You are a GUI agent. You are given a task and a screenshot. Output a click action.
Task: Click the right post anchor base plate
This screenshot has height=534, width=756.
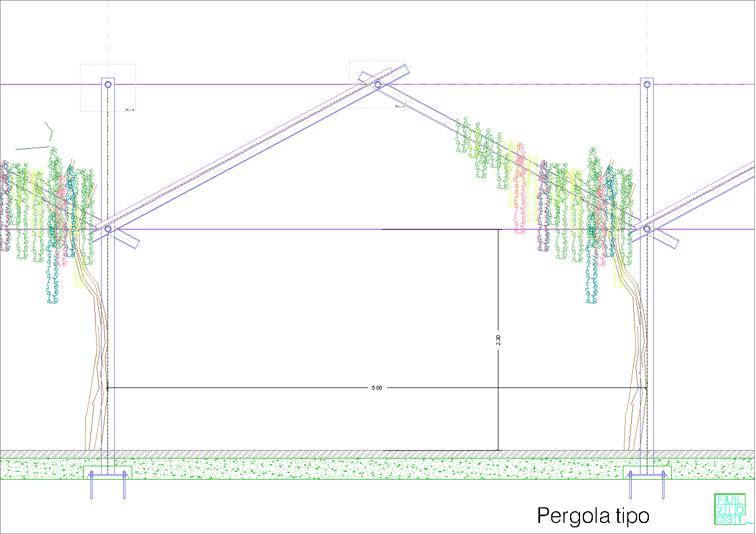647,475
